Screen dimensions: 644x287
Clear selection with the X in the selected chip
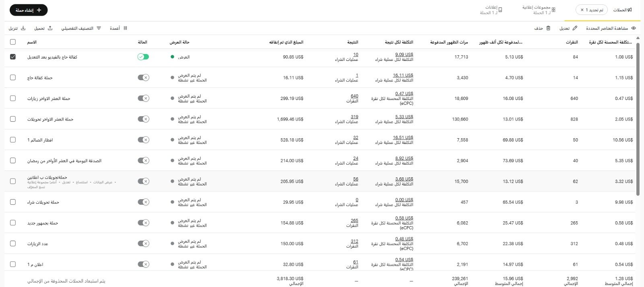click(582, 10)
